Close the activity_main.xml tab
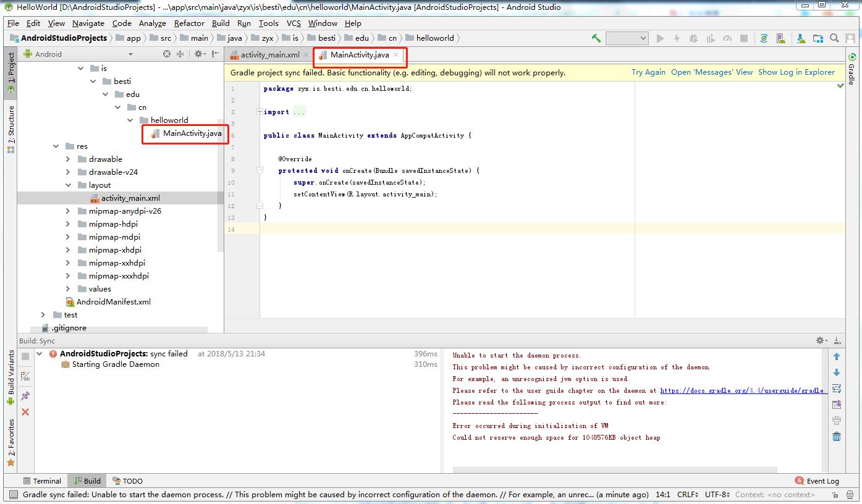This screenshot has width=862, height=504. (306, 55)
